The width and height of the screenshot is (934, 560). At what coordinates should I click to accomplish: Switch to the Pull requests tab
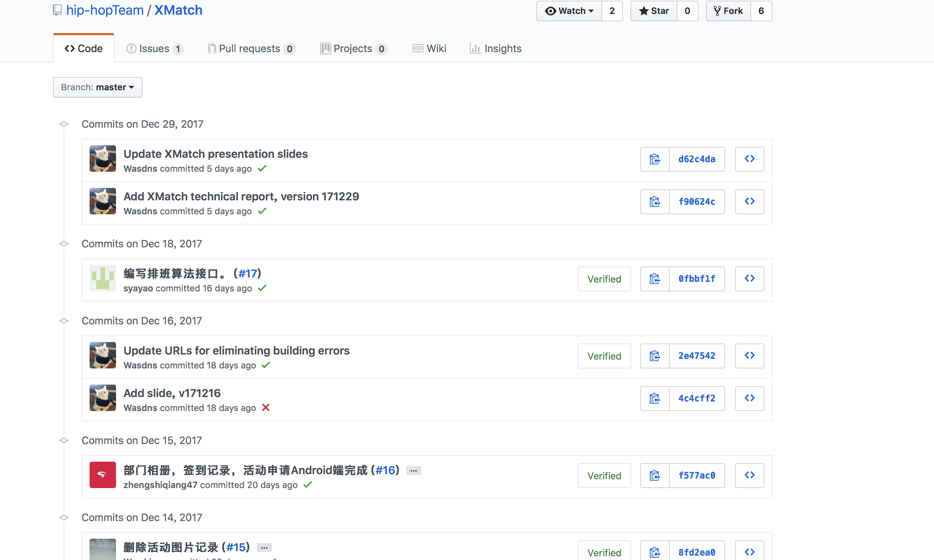(251, 49)
